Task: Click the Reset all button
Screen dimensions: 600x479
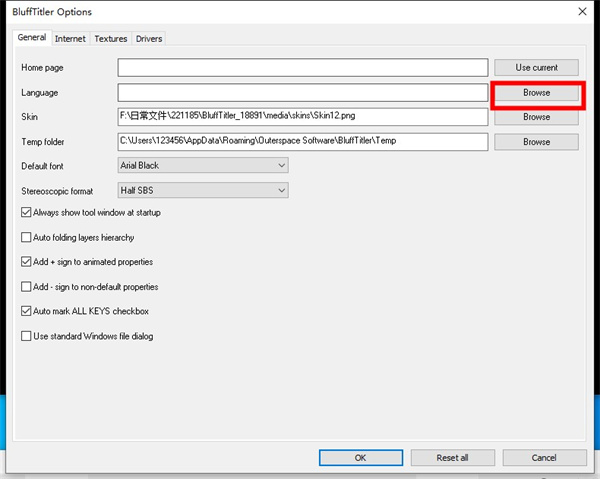Action: [452, 458]
